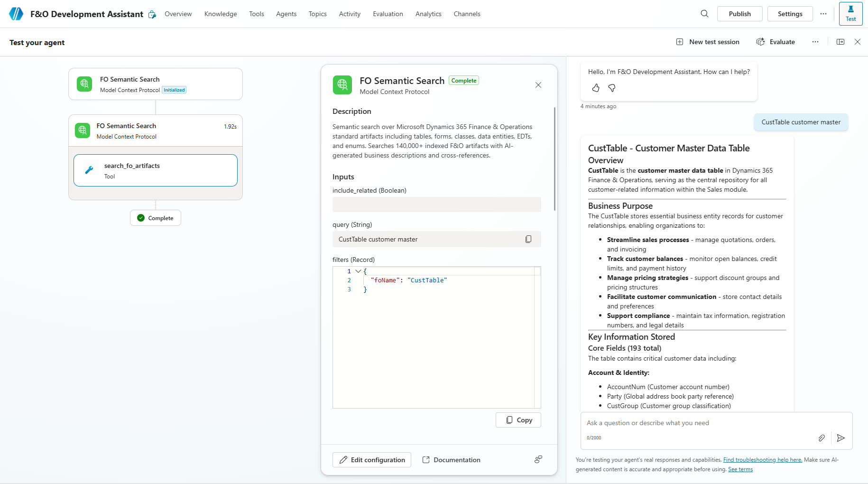This screenshot has height=484, width=868.
Task: Click the agent edit icon beside the title
Action: (x=152, y=14)
